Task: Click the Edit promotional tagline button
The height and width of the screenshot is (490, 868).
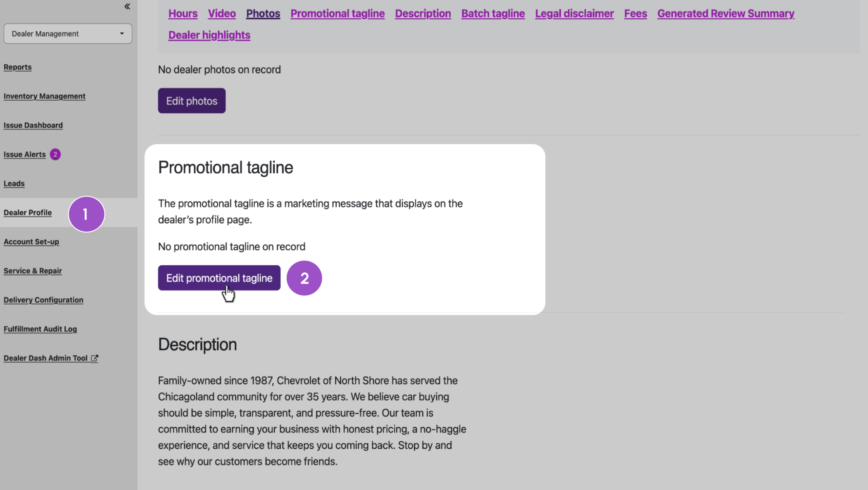Action: coord(219,278)
